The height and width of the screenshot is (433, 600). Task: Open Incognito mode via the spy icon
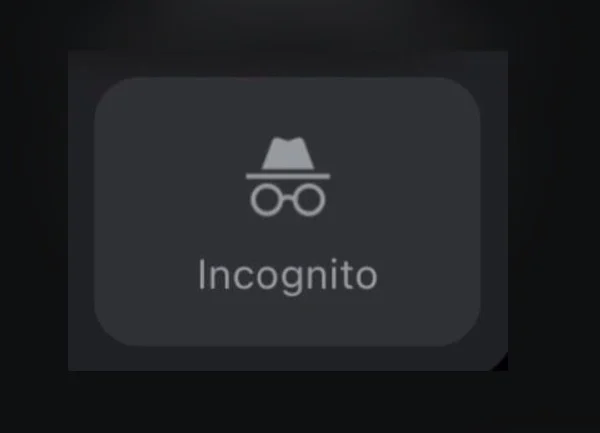click(288, 177)
